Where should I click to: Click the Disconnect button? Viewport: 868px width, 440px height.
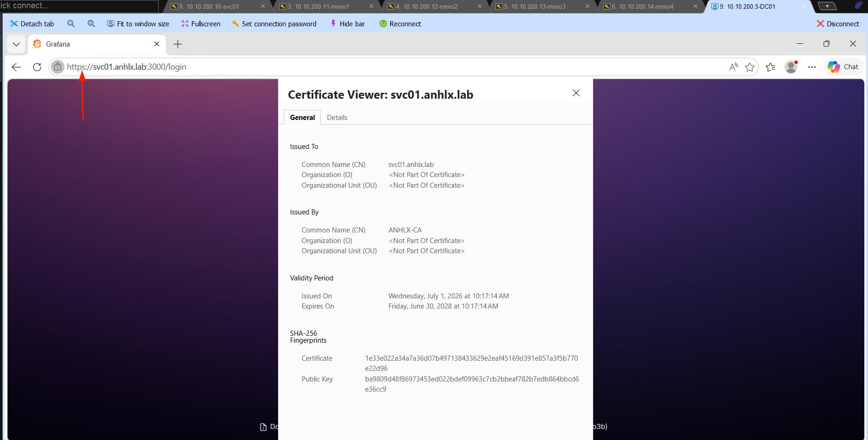pos(838,24)
